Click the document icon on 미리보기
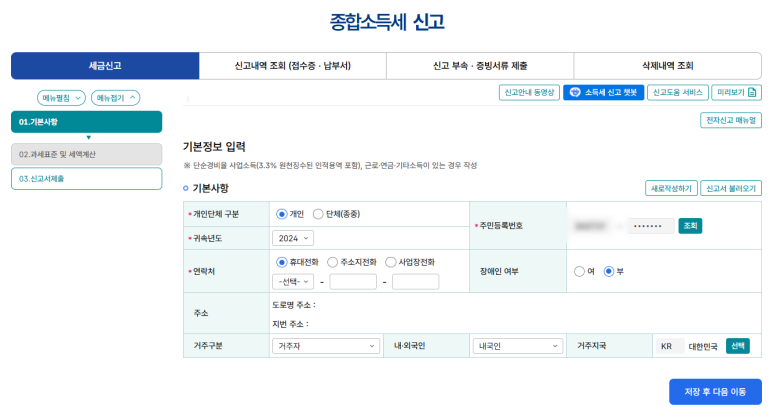This screenshot has width=773, height=417. point(752,92)
